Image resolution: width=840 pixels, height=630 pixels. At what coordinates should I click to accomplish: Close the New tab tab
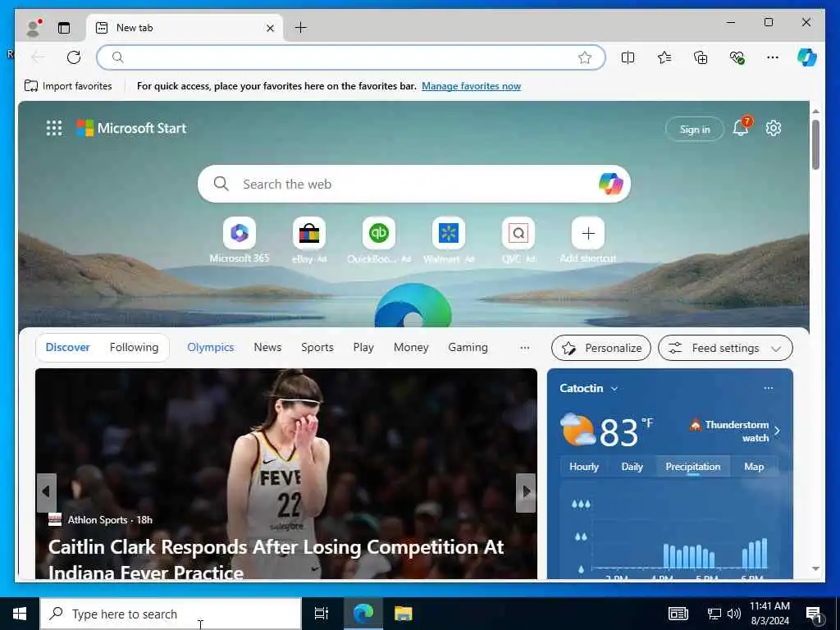tap(270, 28)
